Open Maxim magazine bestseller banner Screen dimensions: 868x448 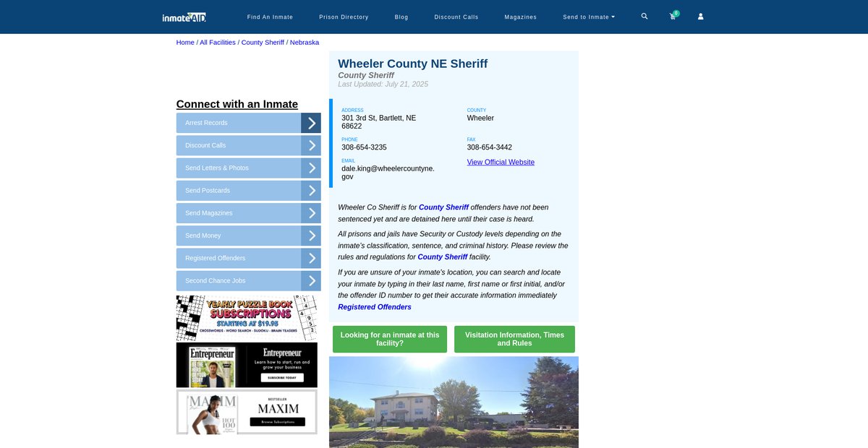tap(247, 412)
